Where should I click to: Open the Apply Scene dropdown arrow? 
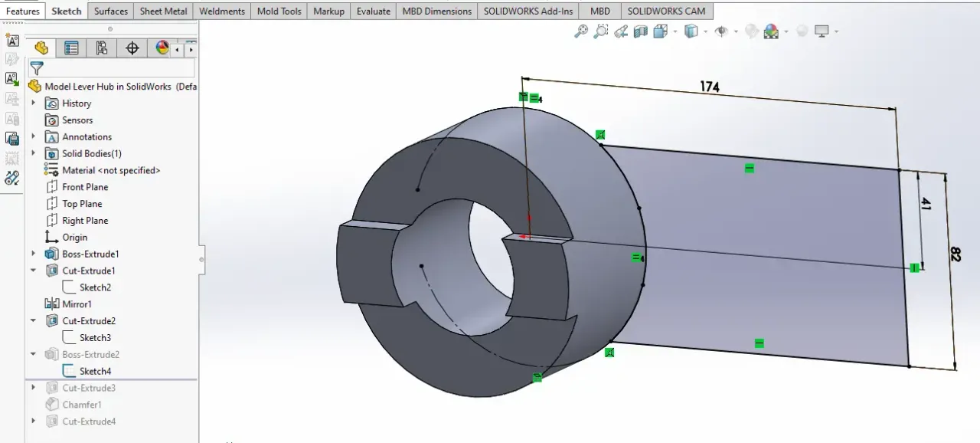tap(786, 31)
